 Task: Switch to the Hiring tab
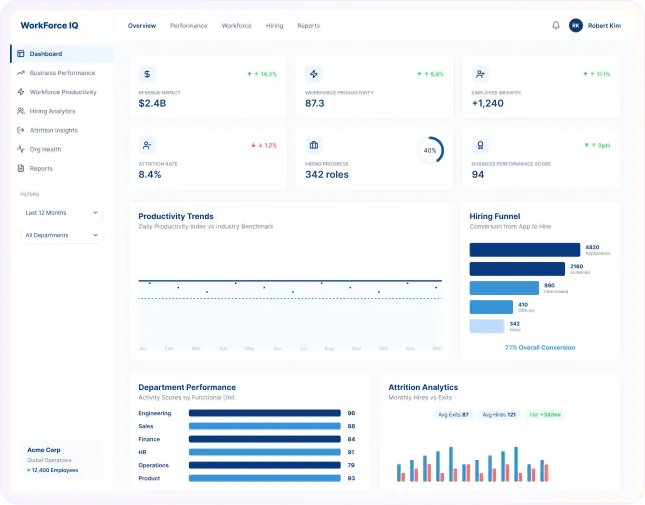(x=274, y=25)
